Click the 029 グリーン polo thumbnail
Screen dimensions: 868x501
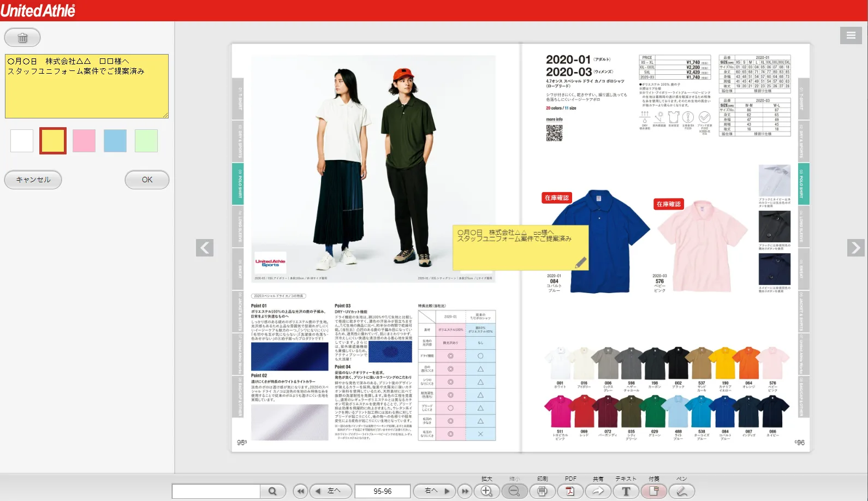655,412
